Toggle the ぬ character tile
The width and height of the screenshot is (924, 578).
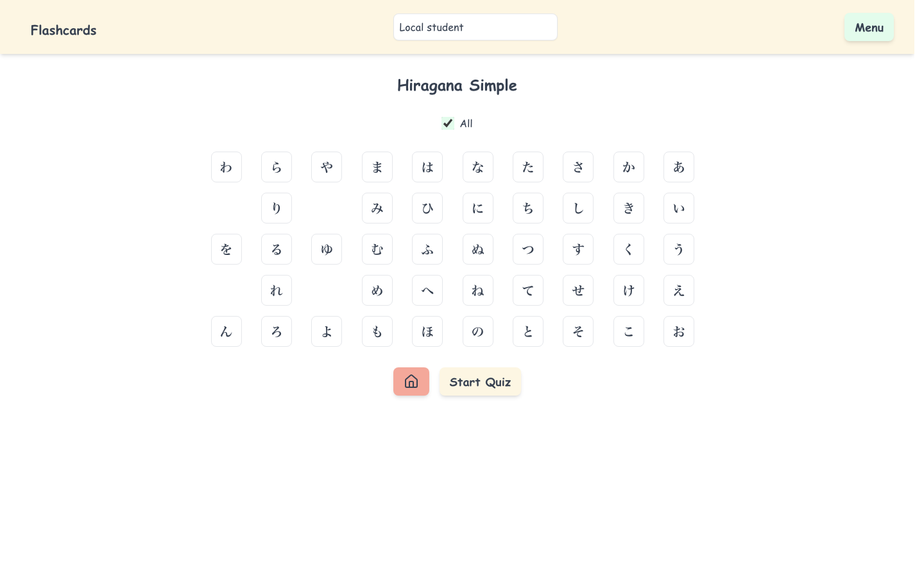pyautogui.click(x=478, y=249)
